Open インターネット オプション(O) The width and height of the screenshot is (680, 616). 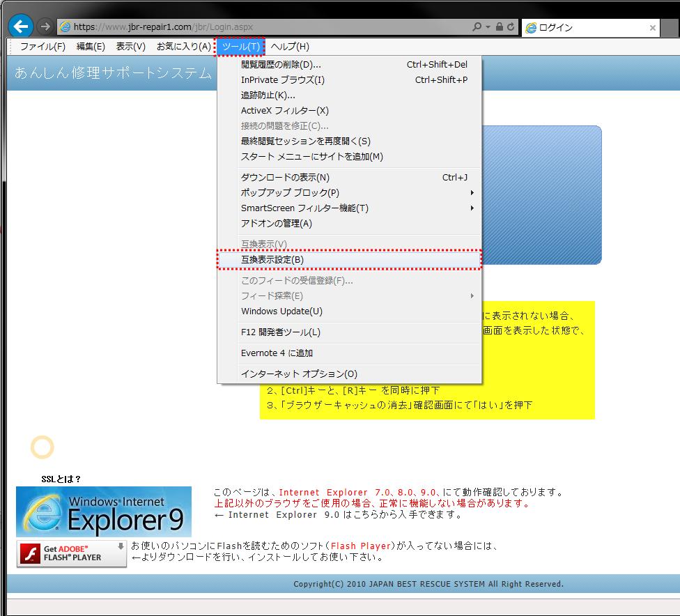click(x=350, y=374)
